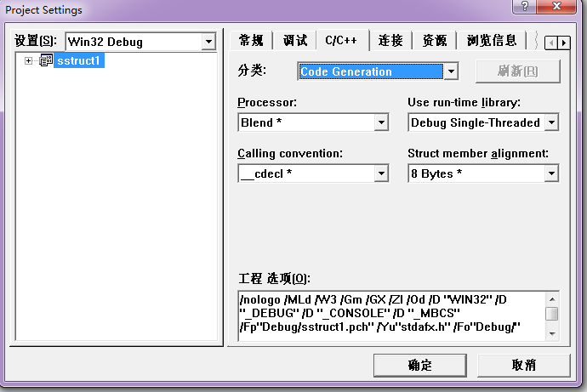Open the Win32 Debug settings dropdown
Image resolution: width=587 pixels, height=392 pixels.
coord(209,42)
